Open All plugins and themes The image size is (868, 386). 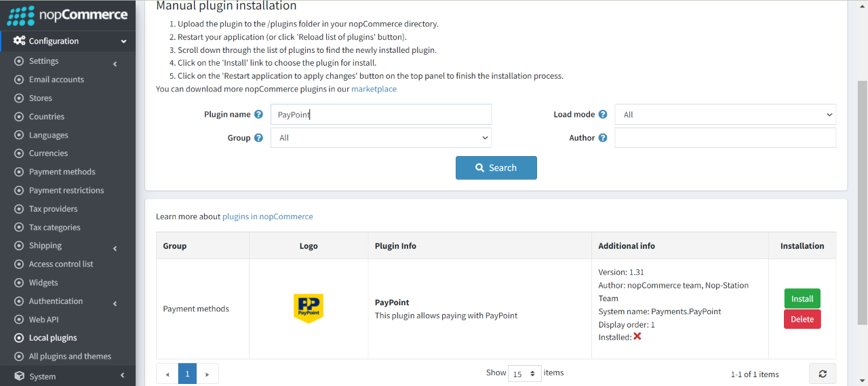(70, 356)
